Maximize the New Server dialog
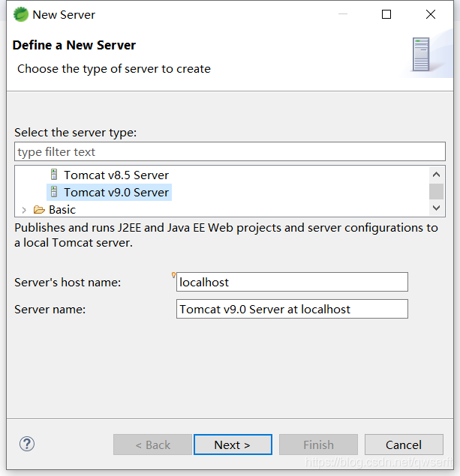This screenshot has width=460, height=476. point(386,14)
